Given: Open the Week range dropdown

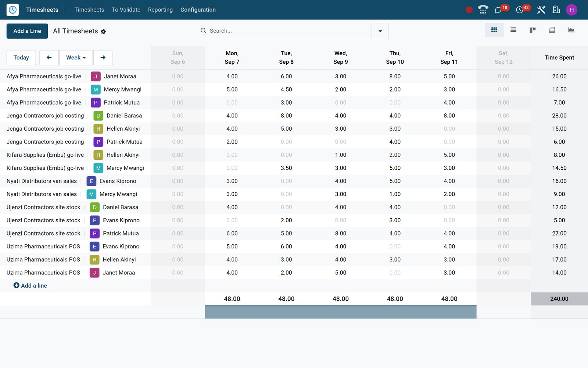Looking at the screenshot, I should 76,57.
